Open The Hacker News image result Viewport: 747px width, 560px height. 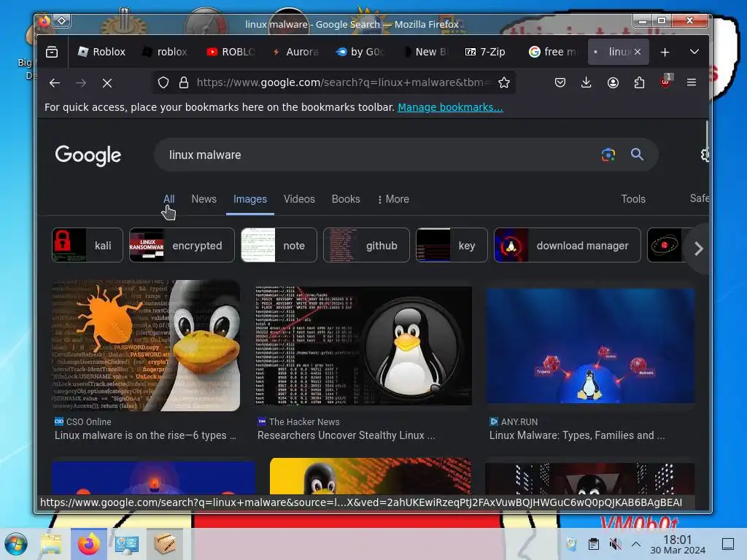click(x=363, y=346)
